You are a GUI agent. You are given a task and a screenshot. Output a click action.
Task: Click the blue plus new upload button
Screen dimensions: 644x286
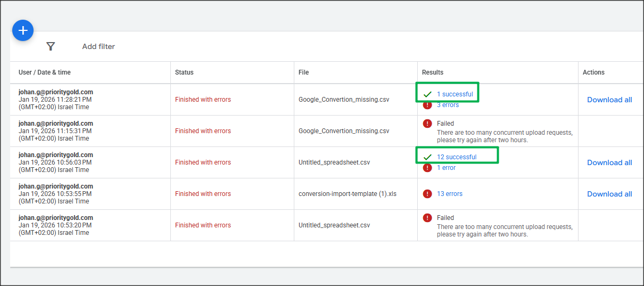click(23, 31)
